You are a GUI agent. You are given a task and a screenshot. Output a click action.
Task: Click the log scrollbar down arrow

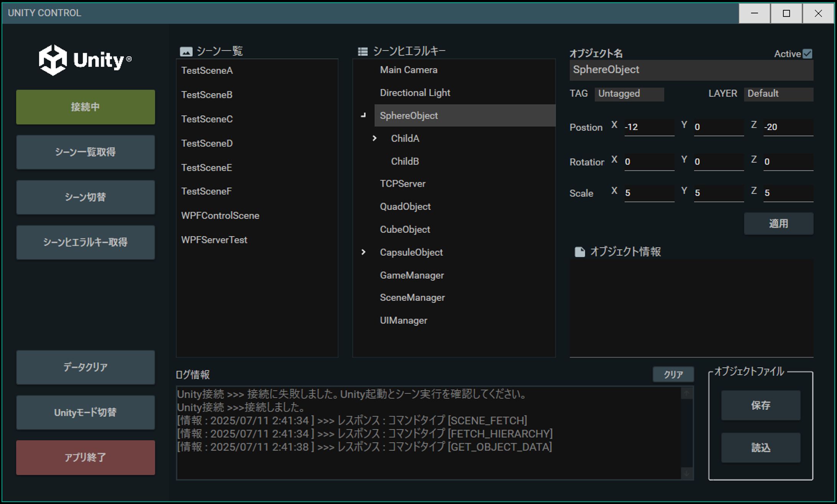tap(686, 473)
